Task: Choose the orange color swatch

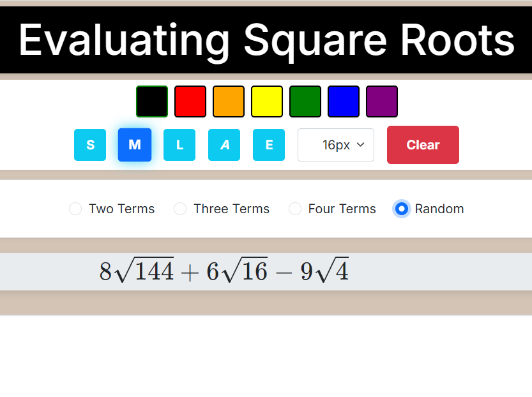Action: point(229,101)
